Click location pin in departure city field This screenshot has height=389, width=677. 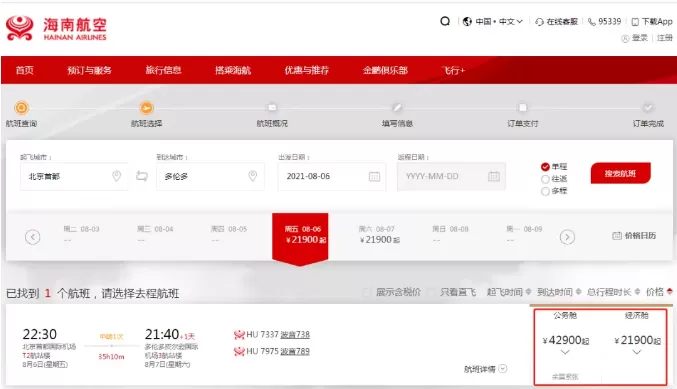pos(117,176)
